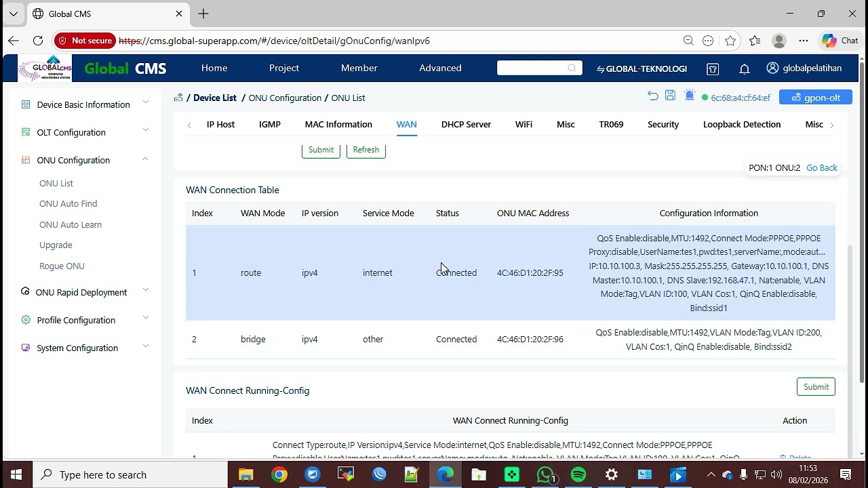The image size is (868, 488).
Task: Click the taskbar volume speaker icon
Action: [776, 474]
